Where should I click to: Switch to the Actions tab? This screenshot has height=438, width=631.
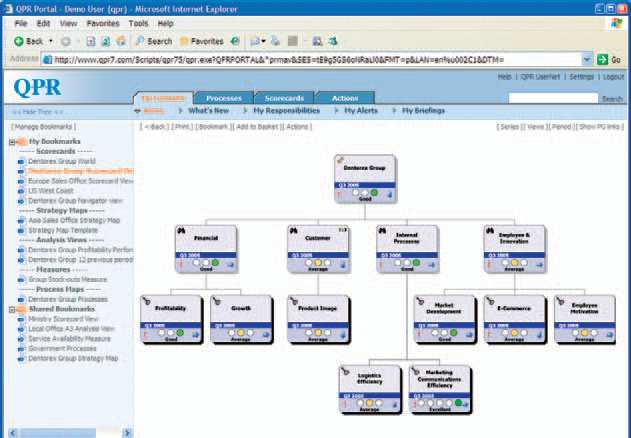click(x=345, y=98)
